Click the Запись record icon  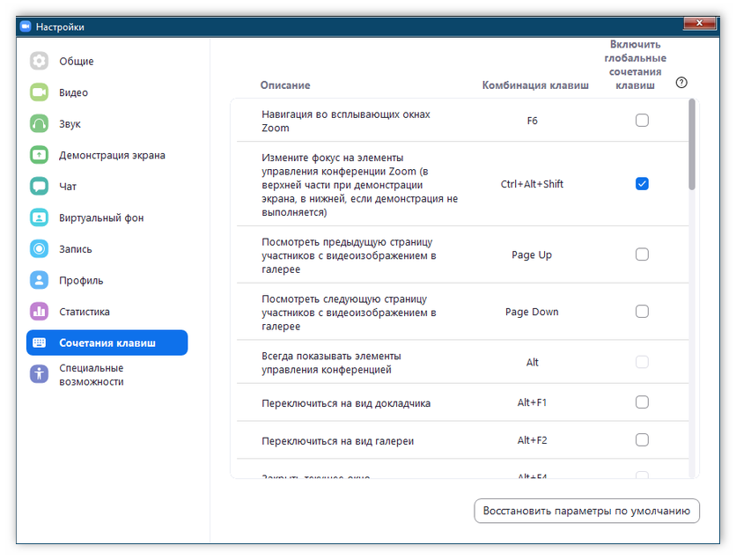(x=39, y=249)
